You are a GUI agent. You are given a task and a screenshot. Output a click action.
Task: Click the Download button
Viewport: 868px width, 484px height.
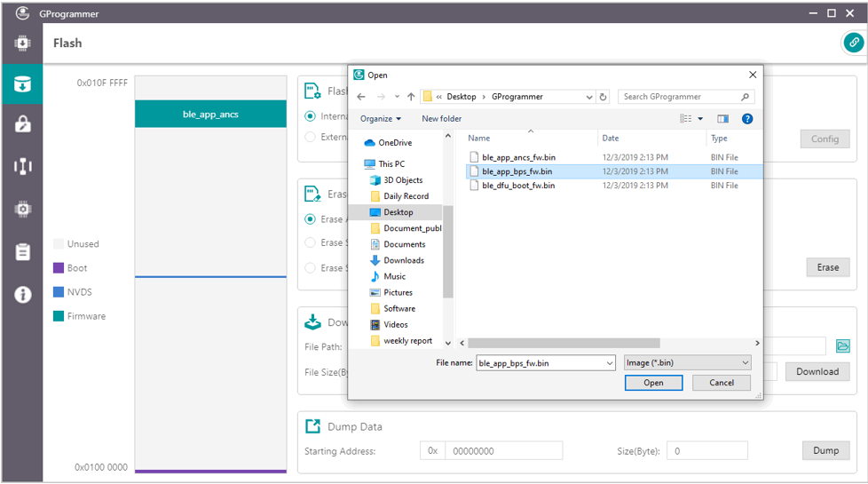click(x=817, y=371)
